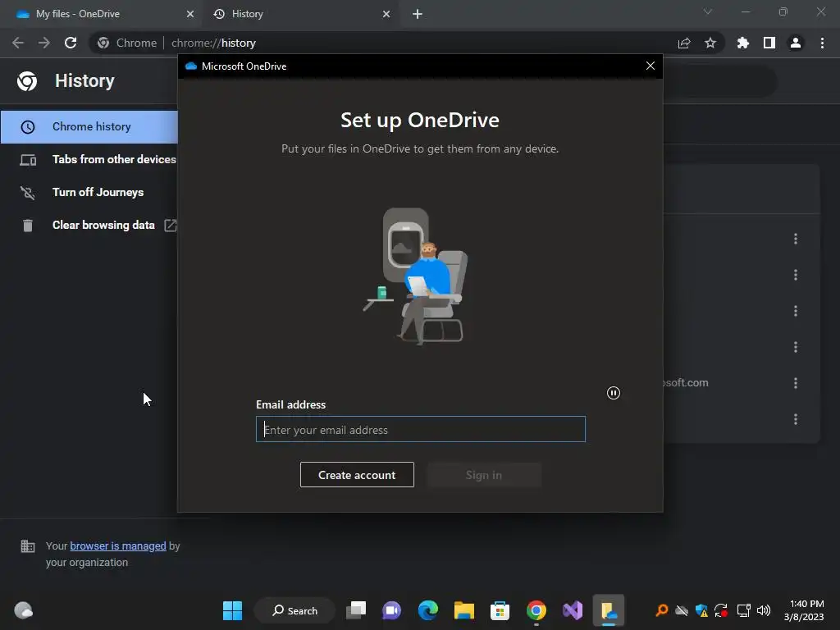840x630 pixels.
Task: Click the Sign in button
Action: pos(484,475)
